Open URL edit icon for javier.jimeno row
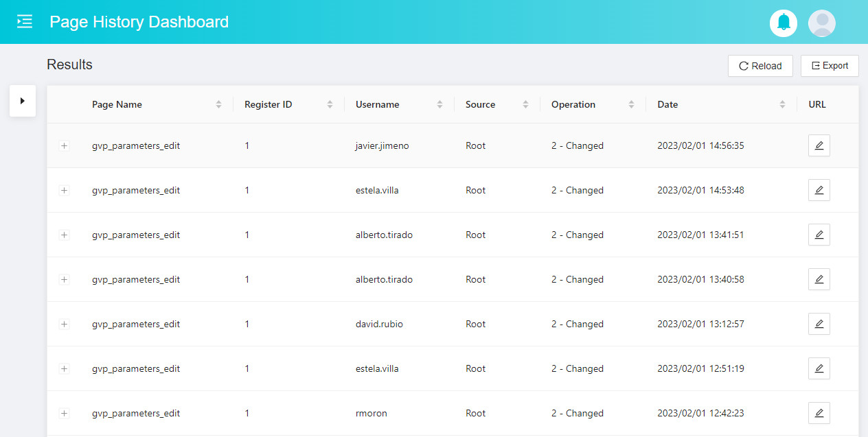The image size is (868, 437). click(x=819, y=145)
